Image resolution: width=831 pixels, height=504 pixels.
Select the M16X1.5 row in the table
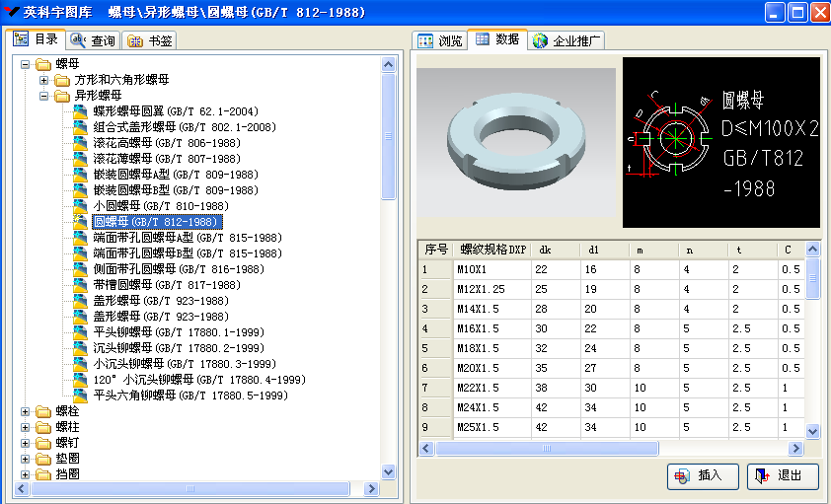coord(479,327)
